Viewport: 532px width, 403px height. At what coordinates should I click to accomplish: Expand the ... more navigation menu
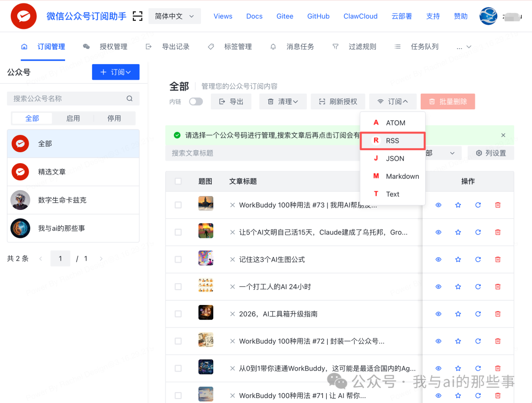click(x=464, y=47)
